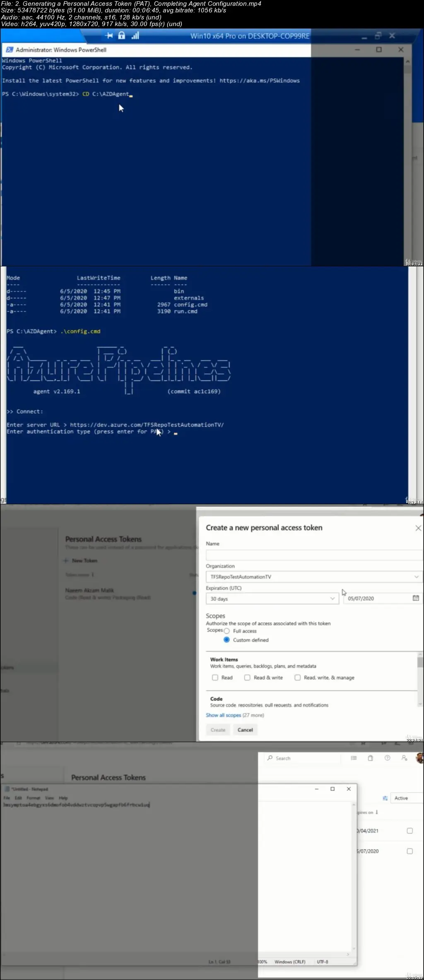This screenshot has height=980, width=424.
Task: Click the user profile avatar
Action: click(419, 758)
